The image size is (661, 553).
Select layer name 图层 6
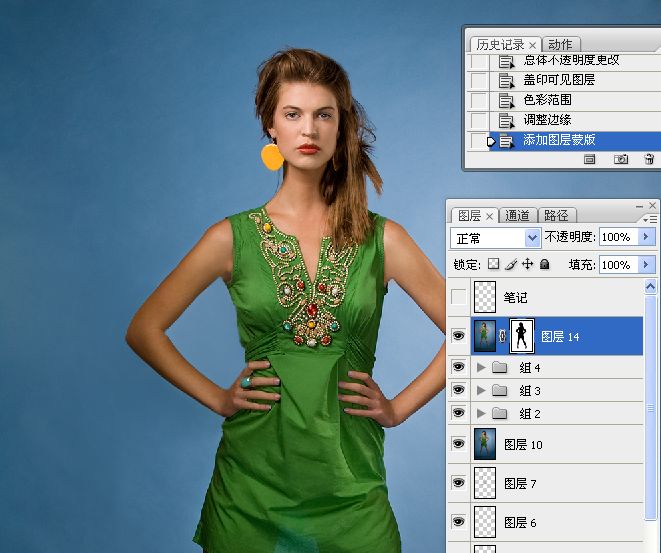[520, 523]
